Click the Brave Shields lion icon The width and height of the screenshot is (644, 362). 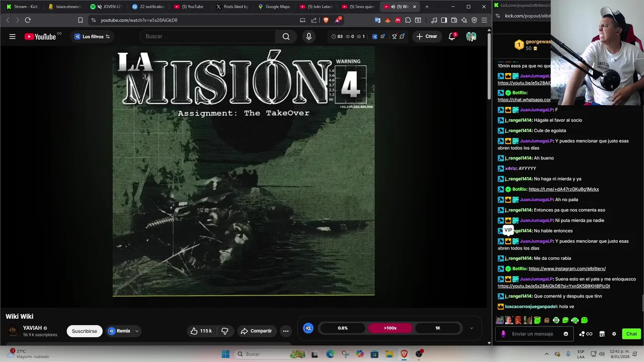(326, 20)
